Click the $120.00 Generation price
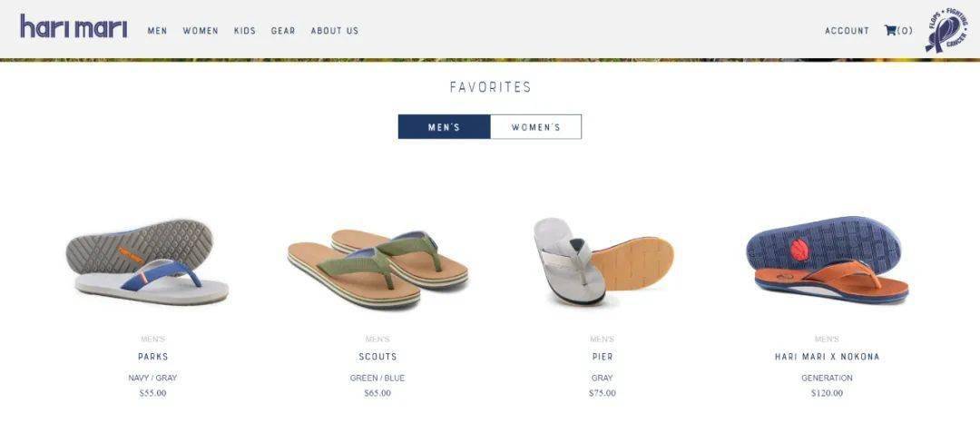Viewport: 980px width, 443px height. 827,393
